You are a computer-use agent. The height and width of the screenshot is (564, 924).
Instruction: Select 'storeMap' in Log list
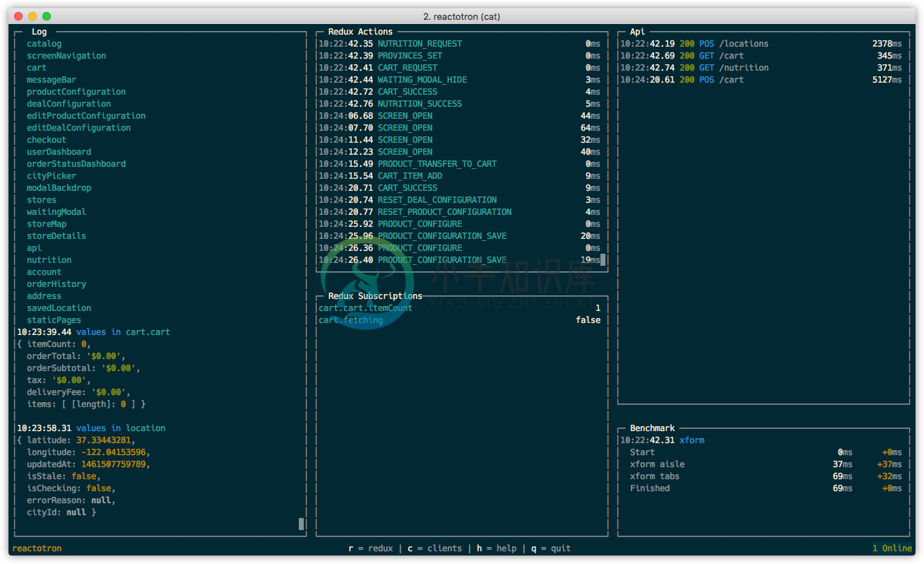[x=47, y=224]
